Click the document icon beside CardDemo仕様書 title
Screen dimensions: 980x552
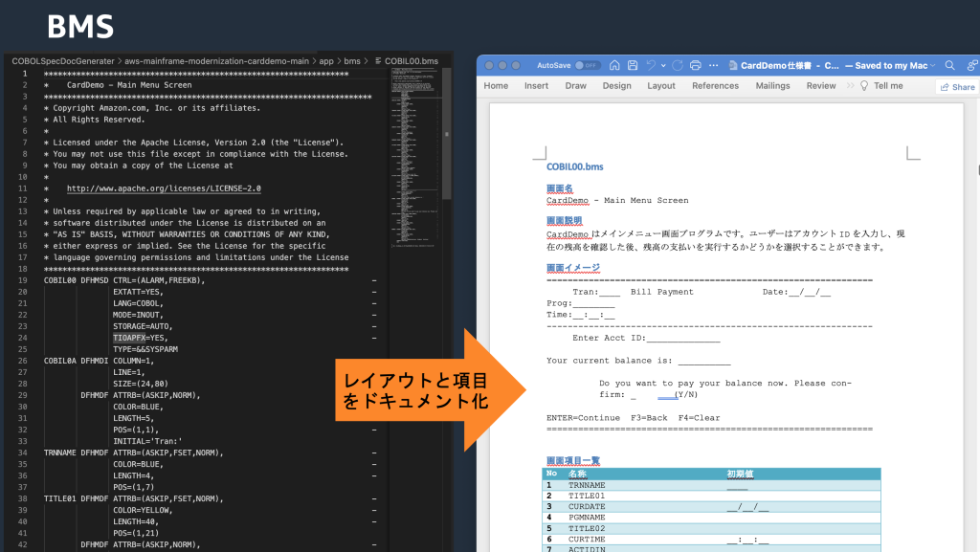tap(732, 63)
